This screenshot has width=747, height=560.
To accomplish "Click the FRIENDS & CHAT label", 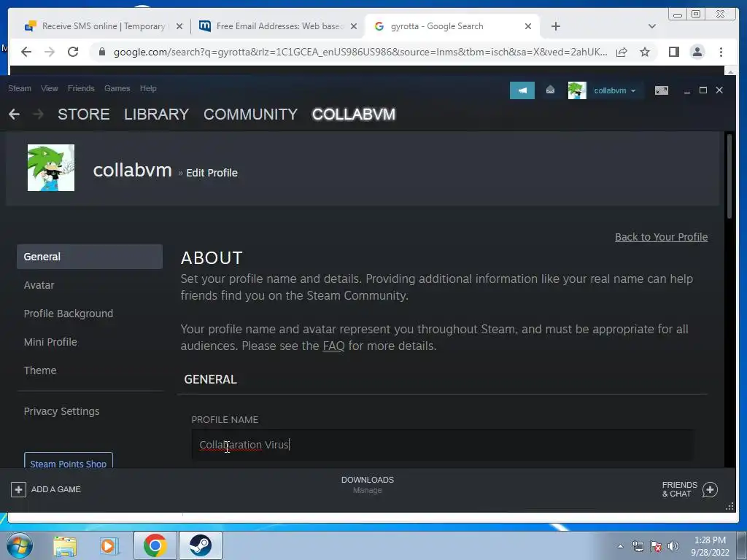I will 679,489.
